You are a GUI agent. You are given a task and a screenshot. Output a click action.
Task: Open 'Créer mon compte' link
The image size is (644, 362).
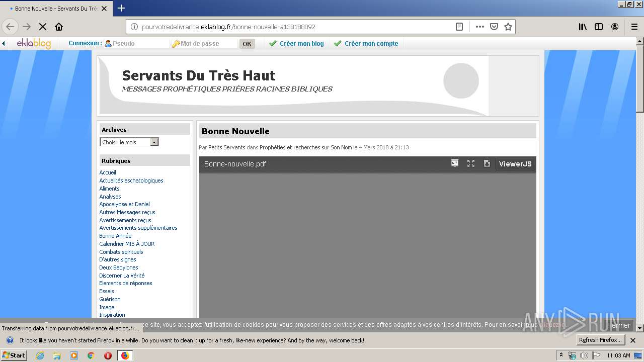(366, 44)
